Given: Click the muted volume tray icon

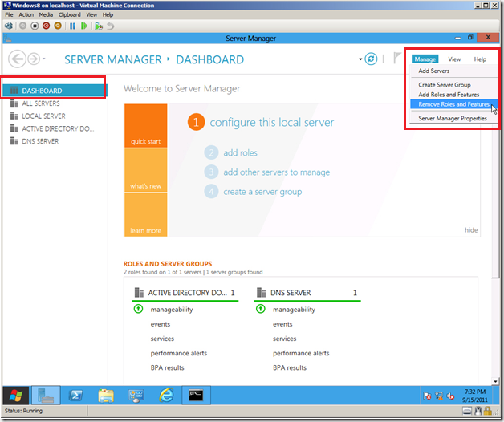Looking at the screenshot, I should point(451,396).
